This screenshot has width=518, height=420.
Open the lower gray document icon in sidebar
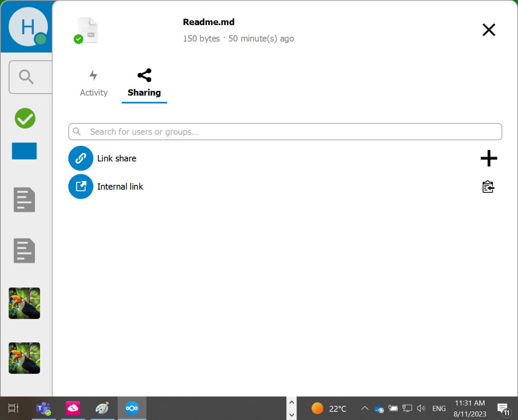tap(24, 251)
